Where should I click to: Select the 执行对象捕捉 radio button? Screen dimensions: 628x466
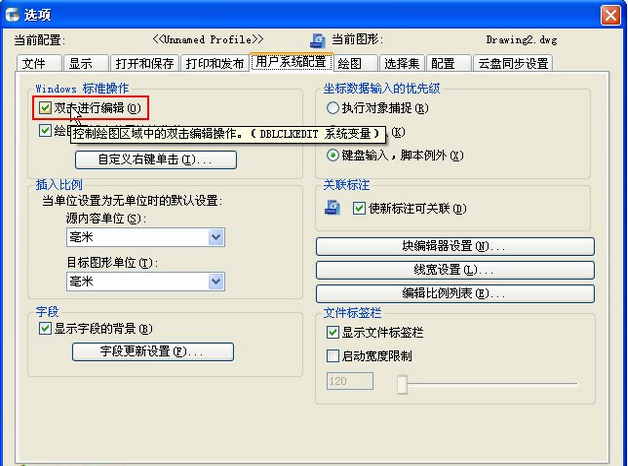[x=332, y=108]
